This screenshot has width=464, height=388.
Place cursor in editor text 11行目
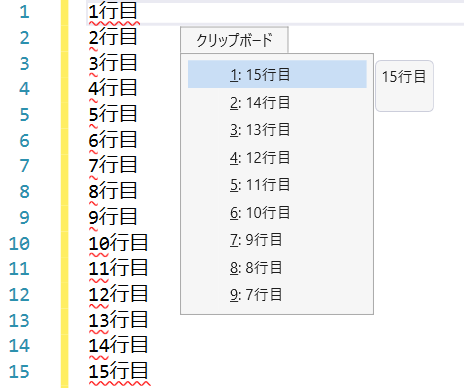tap(118, 268)
